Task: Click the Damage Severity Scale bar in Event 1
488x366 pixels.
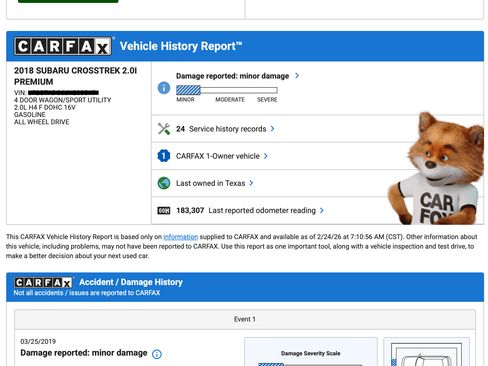Action: pos(310,364)
